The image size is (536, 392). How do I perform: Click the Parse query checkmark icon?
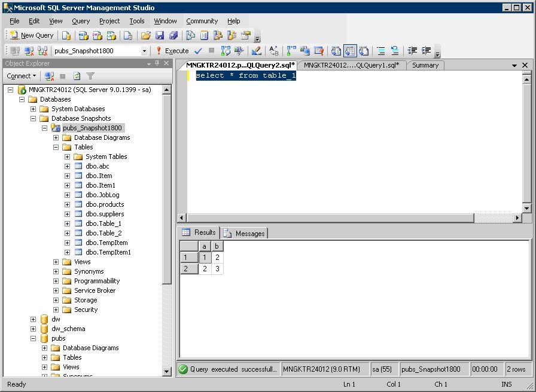[x=197, y=51]
